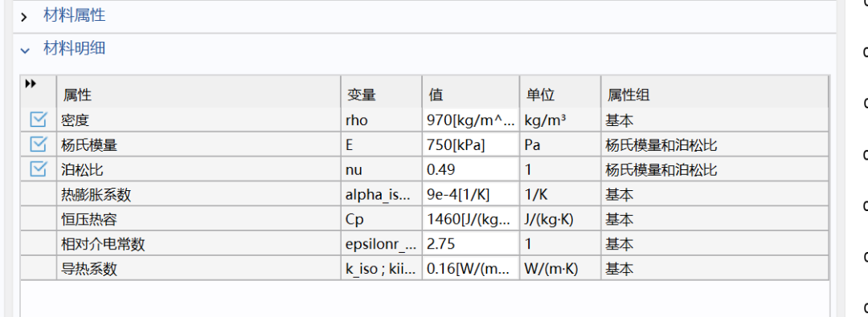Collapse the 材料明细 section
This screenshot has width=868, height=317.
pos(24,51)
